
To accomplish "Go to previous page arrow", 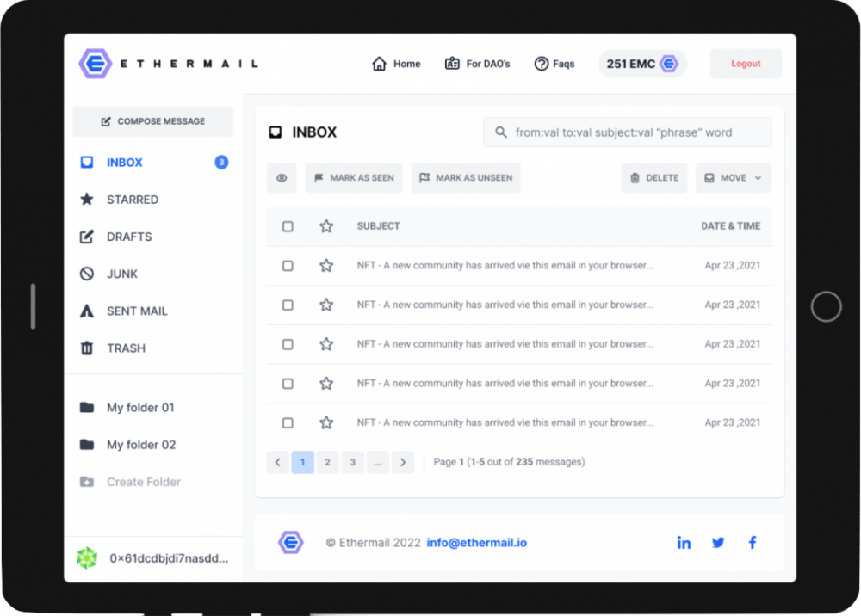I will click(278, 462).
